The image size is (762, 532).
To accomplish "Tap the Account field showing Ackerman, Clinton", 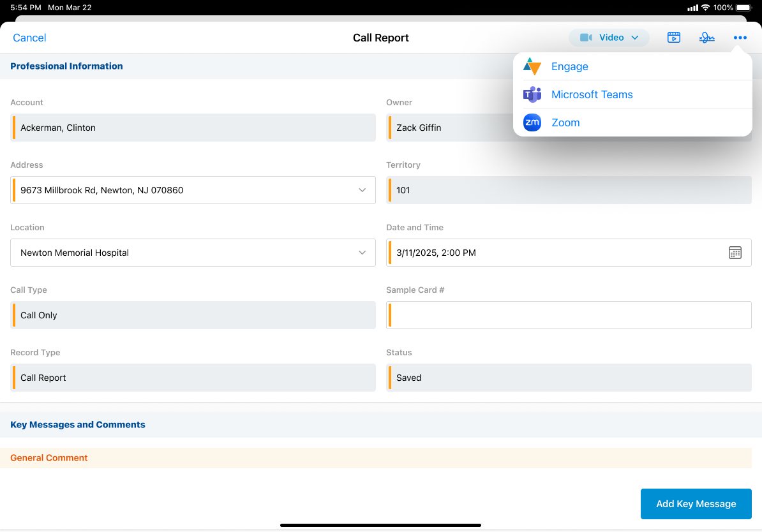I will click(x=193, y=128).
